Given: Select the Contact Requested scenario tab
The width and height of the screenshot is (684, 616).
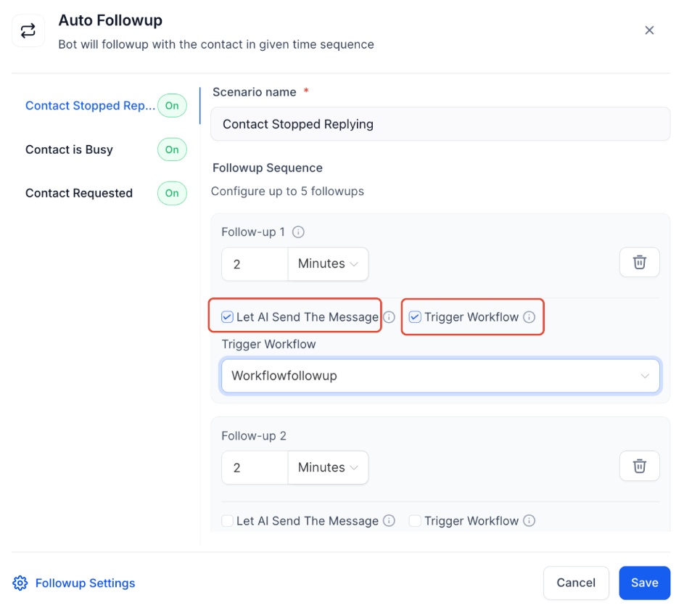Looking at the screenshot, I should [79, 193].
